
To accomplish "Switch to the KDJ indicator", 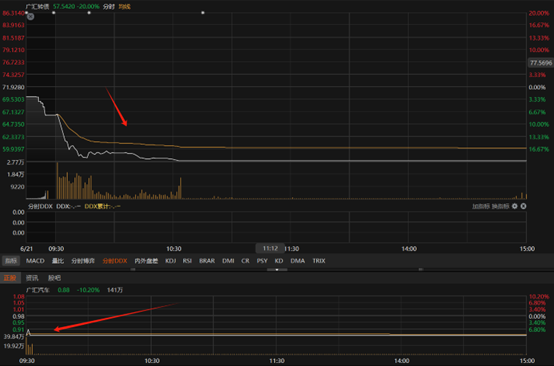I will coord(171,261).
